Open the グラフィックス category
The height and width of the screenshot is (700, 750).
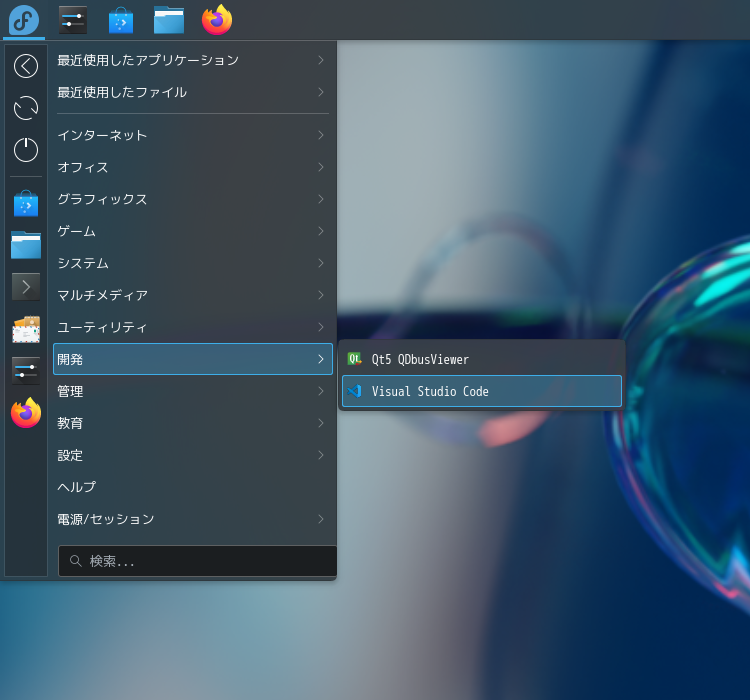[x=193, y=199]
